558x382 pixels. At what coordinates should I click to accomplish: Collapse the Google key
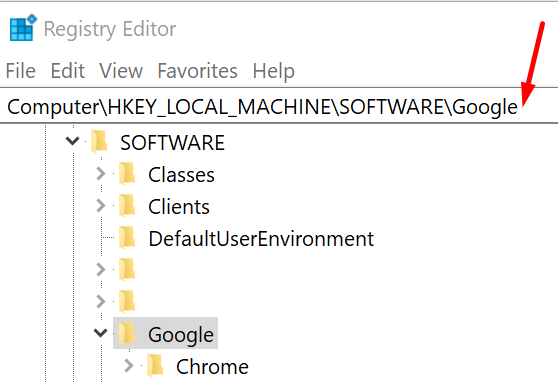pyautogui.click(x=100, y=333)
